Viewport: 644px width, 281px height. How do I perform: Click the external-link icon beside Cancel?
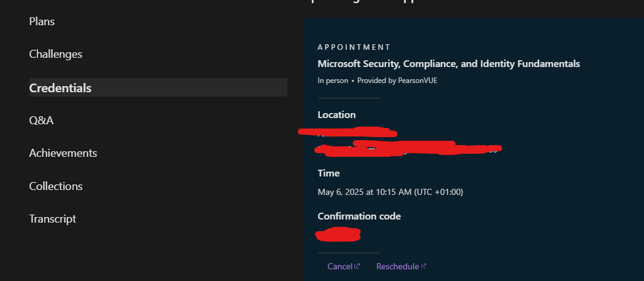coord(357,266)
